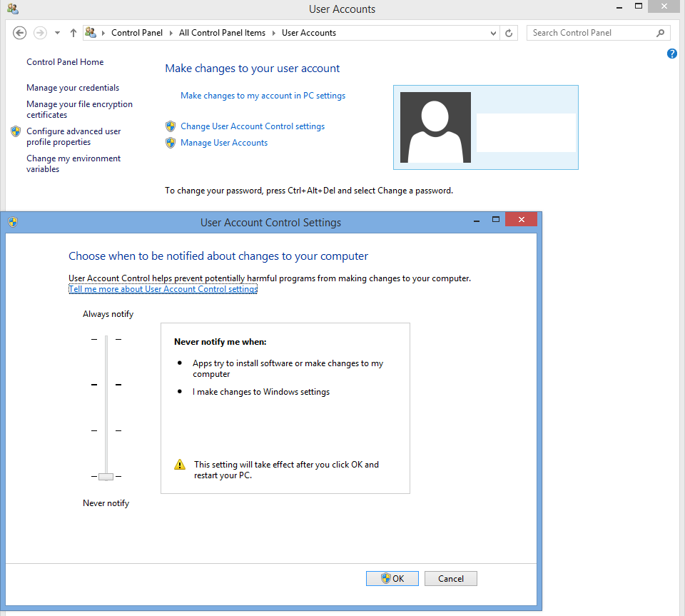Maximize the User Accounts window
685x616 pixels.
(x=639, y=6)
